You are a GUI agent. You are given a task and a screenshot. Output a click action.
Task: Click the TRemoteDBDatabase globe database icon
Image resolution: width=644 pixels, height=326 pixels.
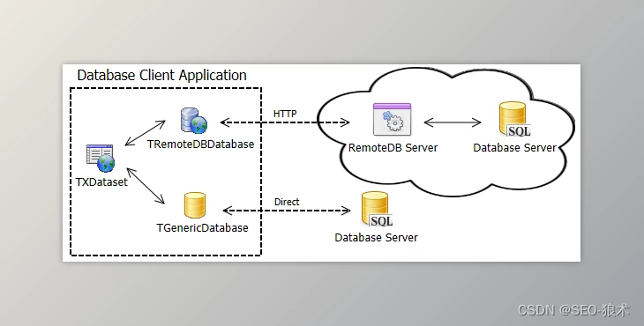pos(194,121)
